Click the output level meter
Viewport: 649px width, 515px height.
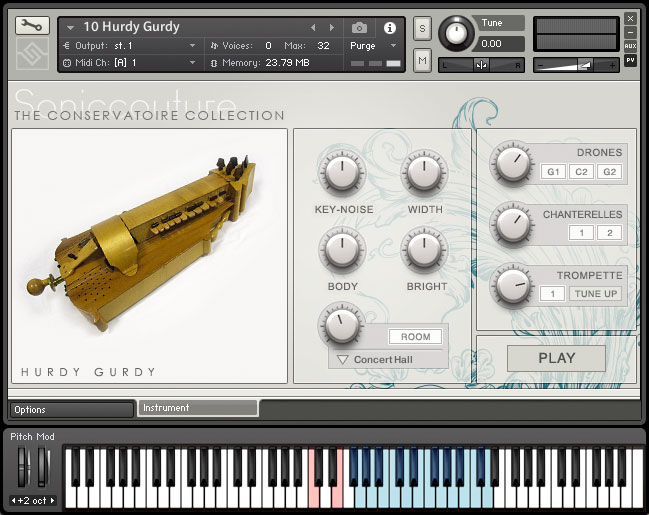[576, 34]
